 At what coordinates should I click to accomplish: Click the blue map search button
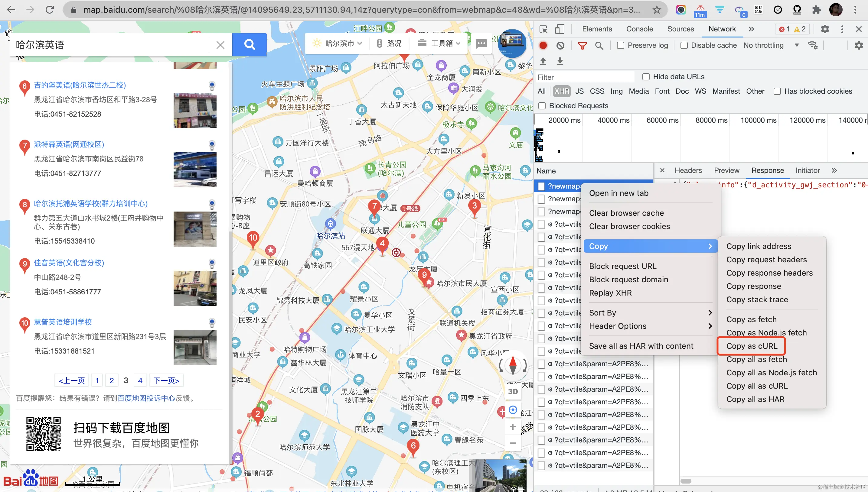click(249, 45)
